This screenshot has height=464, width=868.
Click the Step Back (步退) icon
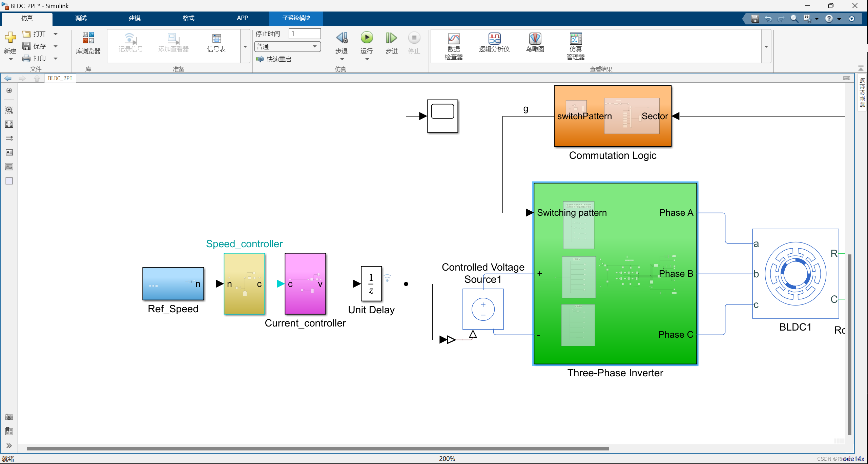(x=342, y=38)
